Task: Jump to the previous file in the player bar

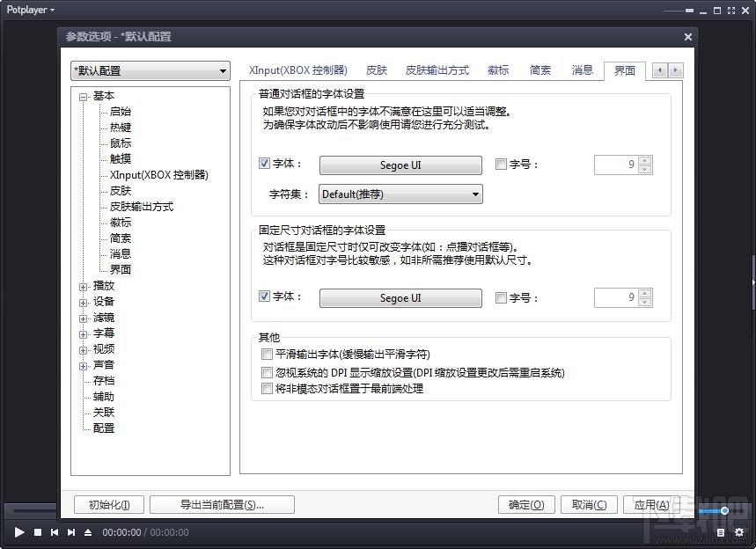Action: tap(55, 532)
